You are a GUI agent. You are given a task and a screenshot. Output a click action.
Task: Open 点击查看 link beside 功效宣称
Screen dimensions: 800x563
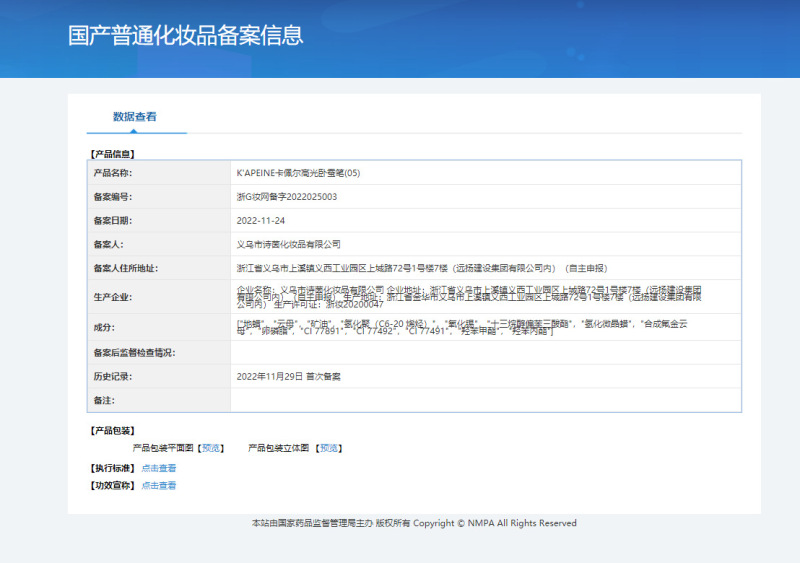click(158, 485)
